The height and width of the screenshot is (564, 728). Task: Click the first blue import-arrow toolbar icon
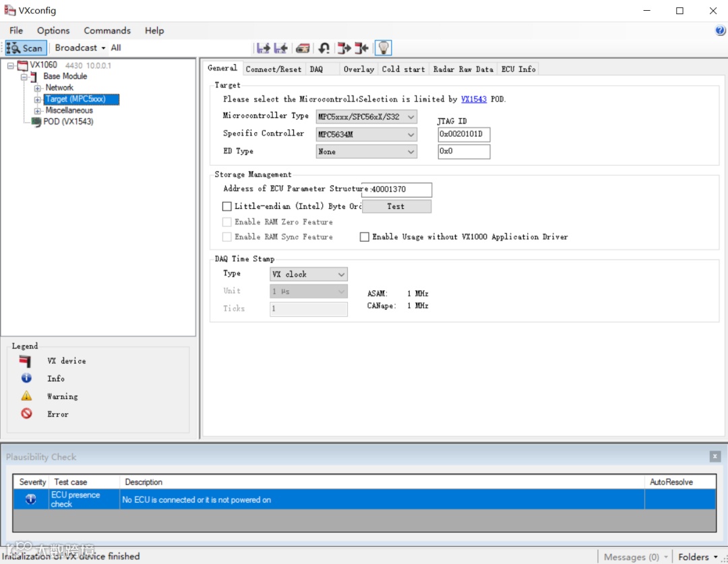(264, 48)
